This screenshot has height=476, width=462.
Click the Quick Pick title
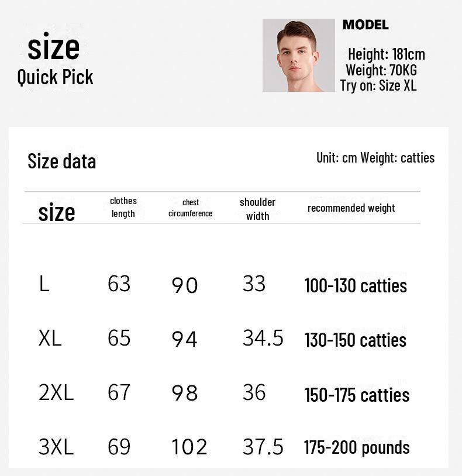pyautogui.click(x=55, y=77)
